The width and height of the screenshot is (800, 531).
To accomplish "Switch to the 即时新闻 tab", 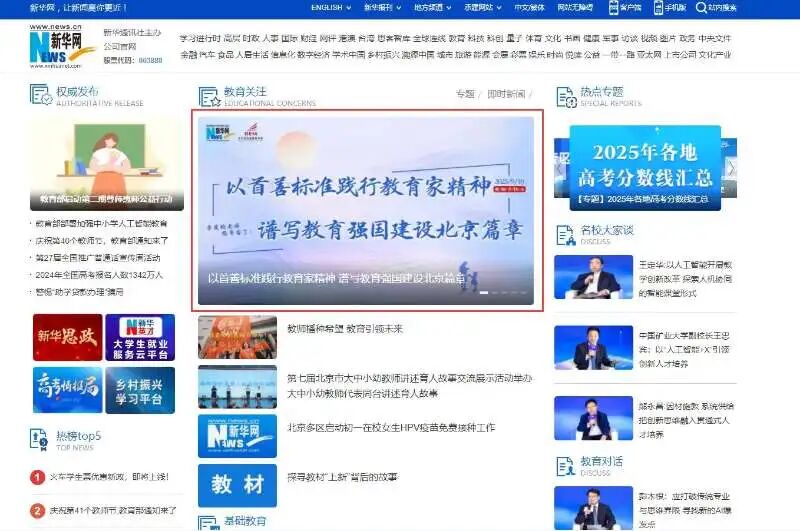I will tap(506, 94).
